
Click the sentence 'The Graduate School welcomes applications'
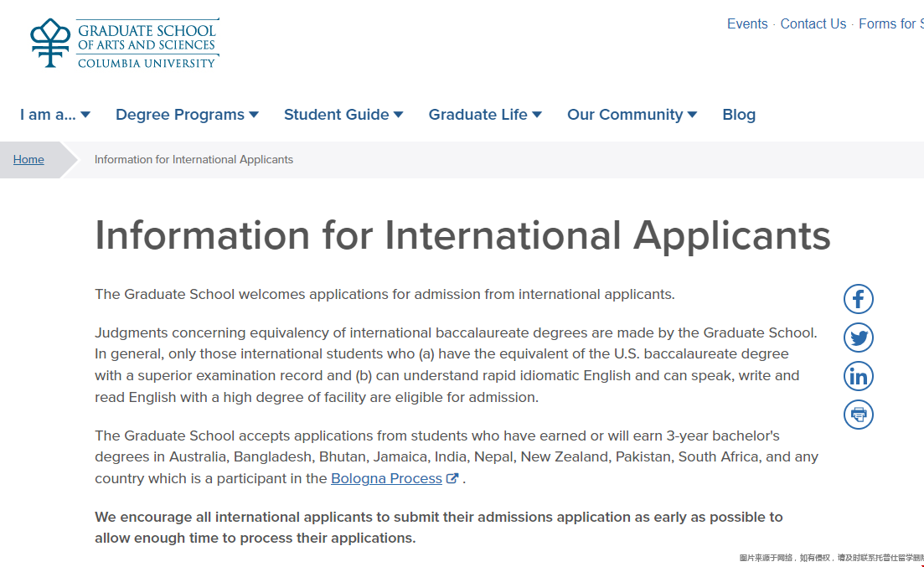[385, 294]
